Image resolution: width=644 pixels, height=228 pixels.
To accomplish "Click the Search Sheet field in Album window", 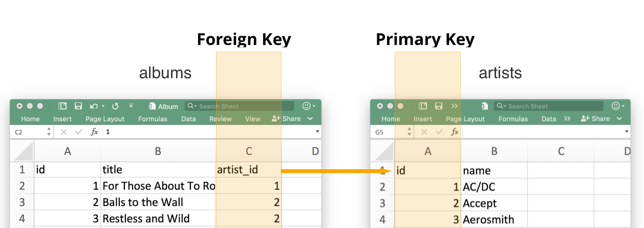I will (x=240, y=106).
